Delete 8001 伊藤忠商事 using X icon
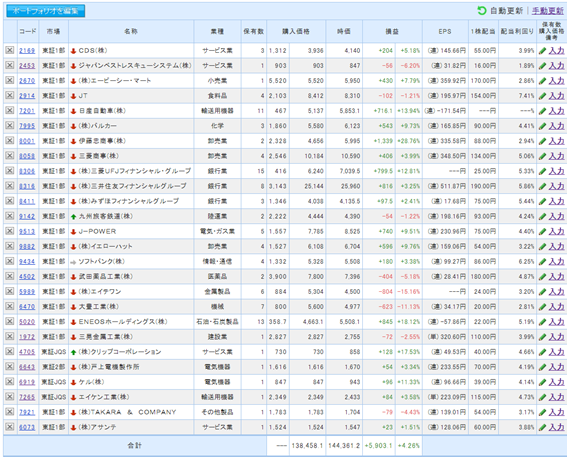The width and height of the screenshot is (567, 457). pos(10,141)
